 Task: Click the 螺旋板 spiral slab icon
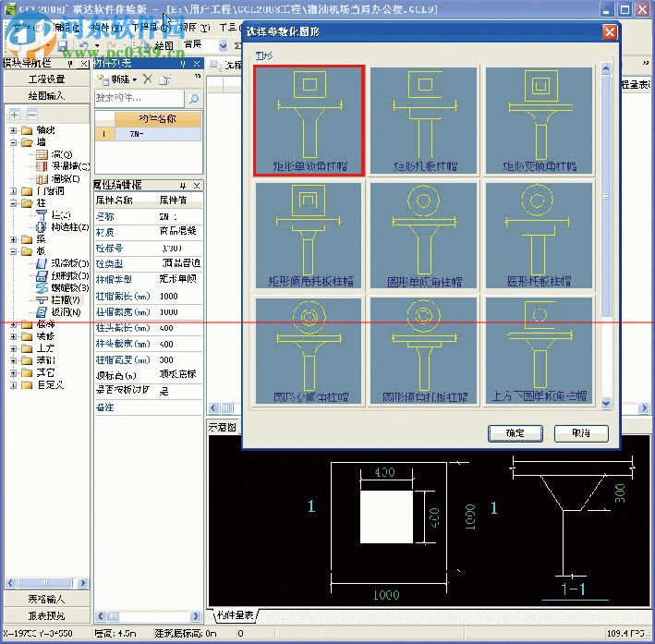42,287
